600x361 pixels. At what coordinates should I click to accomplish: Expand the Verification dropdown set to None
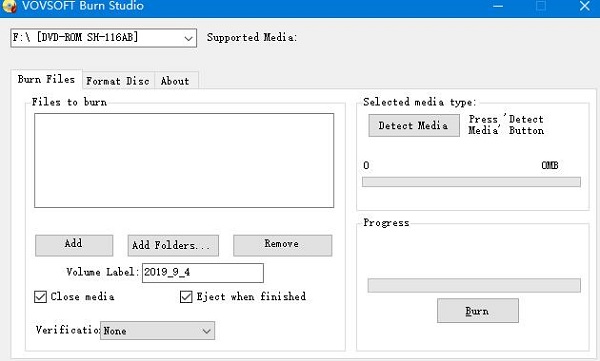coord(157,330)
